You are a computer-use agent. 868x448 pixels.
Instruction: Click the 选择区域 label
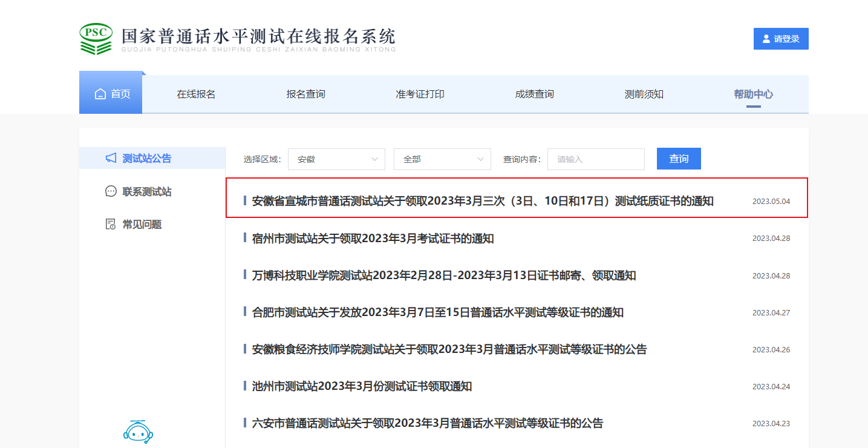pos(262,159)
